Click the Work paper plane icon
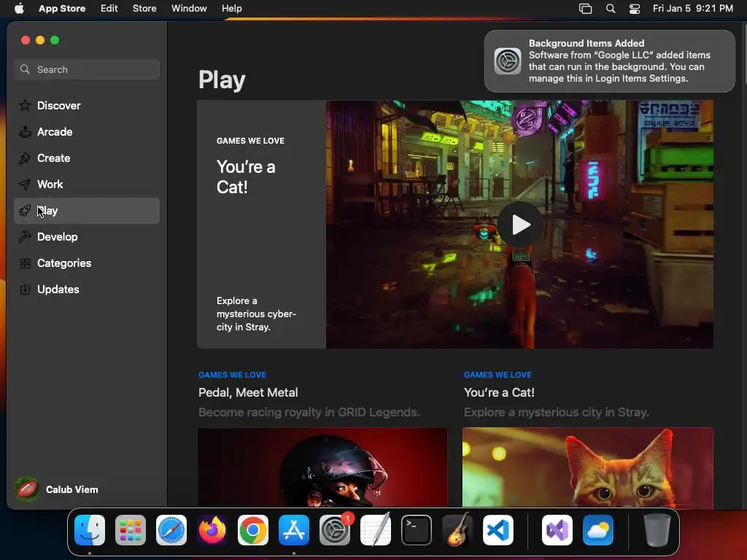 pos(25,184)
